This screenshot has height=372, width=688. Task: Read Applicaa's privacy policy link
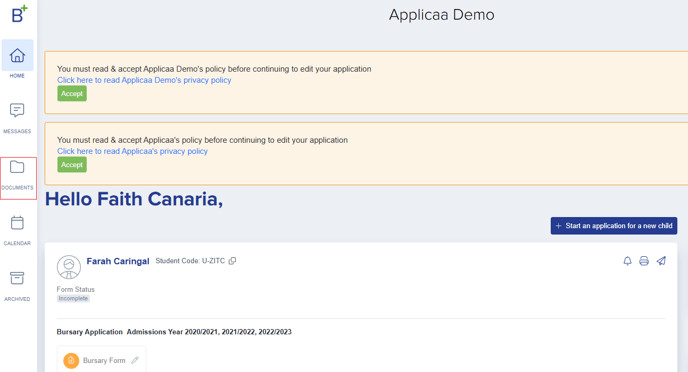coord(132,151)
